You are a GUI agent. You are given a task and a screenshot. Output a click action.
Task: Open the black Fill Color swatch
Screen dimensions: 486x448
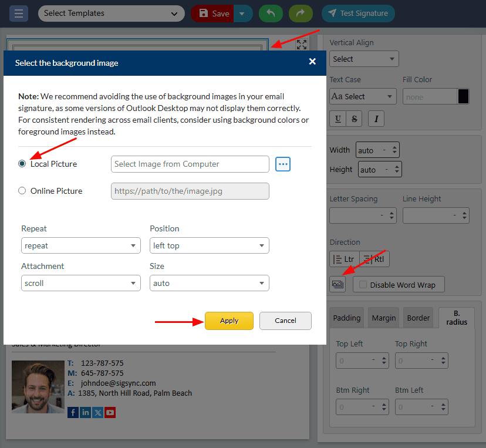point(463,97)
